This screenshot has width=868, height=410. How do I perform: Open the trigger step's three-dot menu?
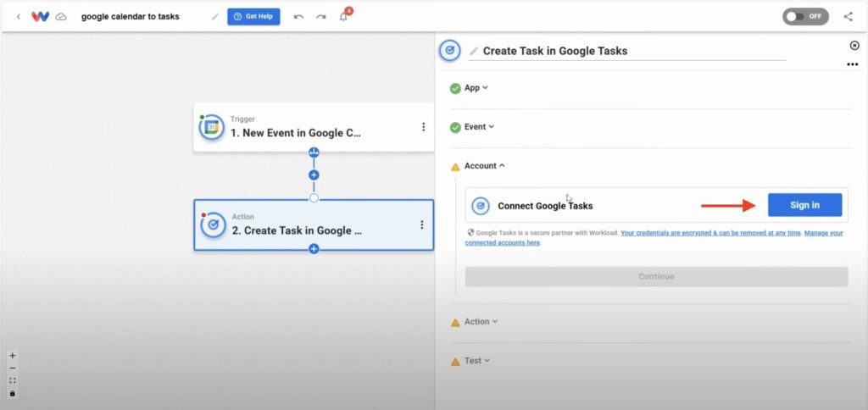click(x=424, y=127)
